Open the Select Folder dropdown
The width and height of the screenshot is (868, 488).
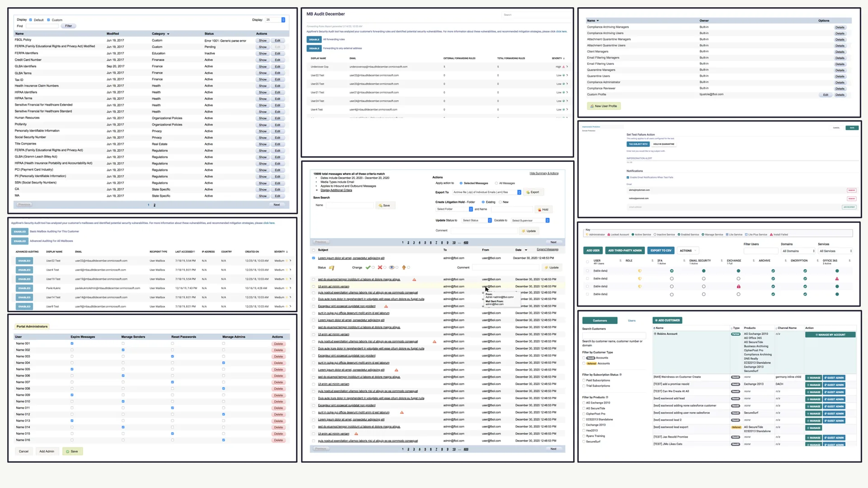click(x=454, y=209)
